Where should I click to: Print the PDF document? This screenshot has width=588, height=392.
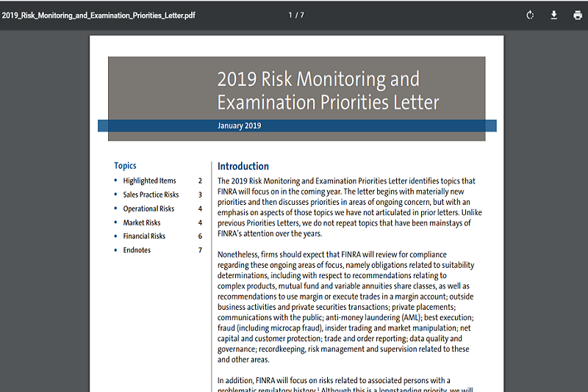coord(578,15)
